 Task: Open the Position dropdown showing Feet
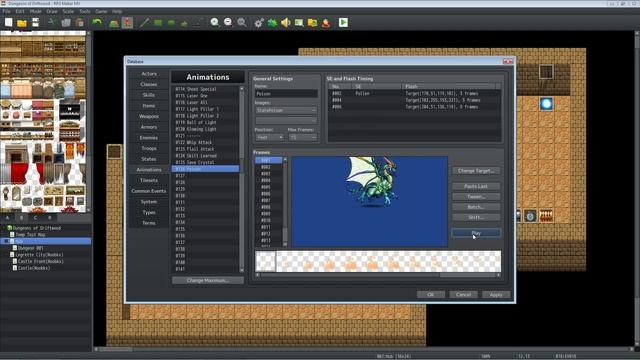269,138
